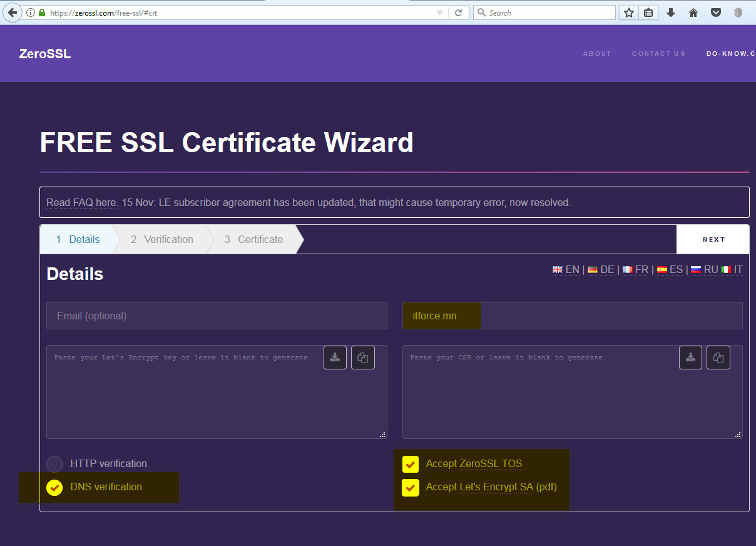756x546 pixels.
Task: Switch language to ES
Action: [670, 270]
